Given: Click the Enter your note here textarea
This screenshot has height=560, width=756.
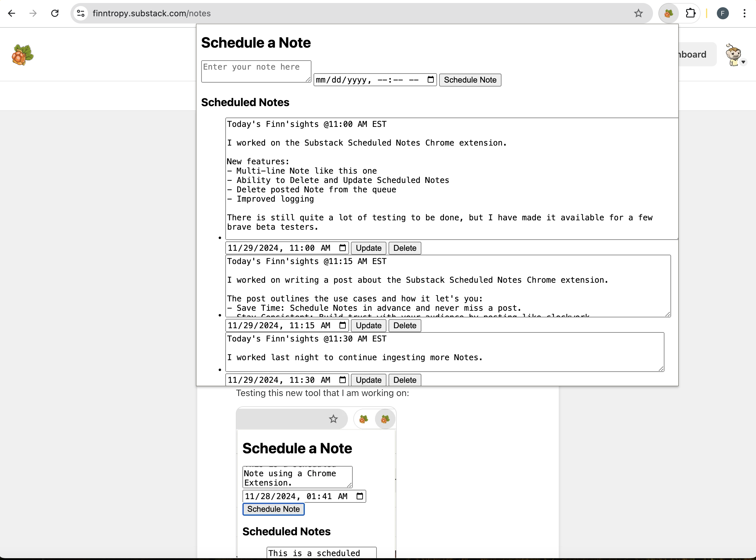Looking at the screenshot, I should [256, 71].
